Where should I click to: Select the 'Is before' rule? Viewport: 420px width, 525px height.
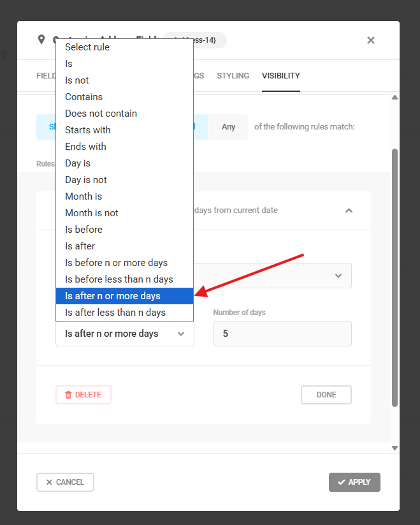pos(124,230)
